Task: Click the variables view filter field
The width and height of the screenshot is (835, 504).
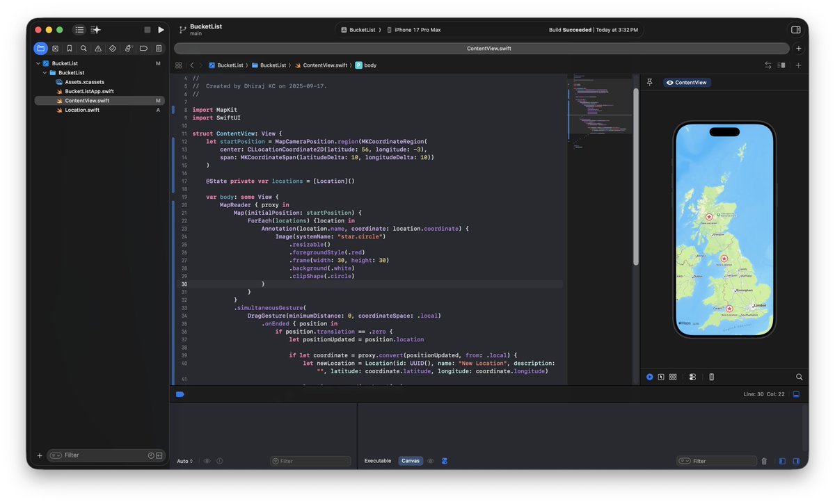Action: 310,461
